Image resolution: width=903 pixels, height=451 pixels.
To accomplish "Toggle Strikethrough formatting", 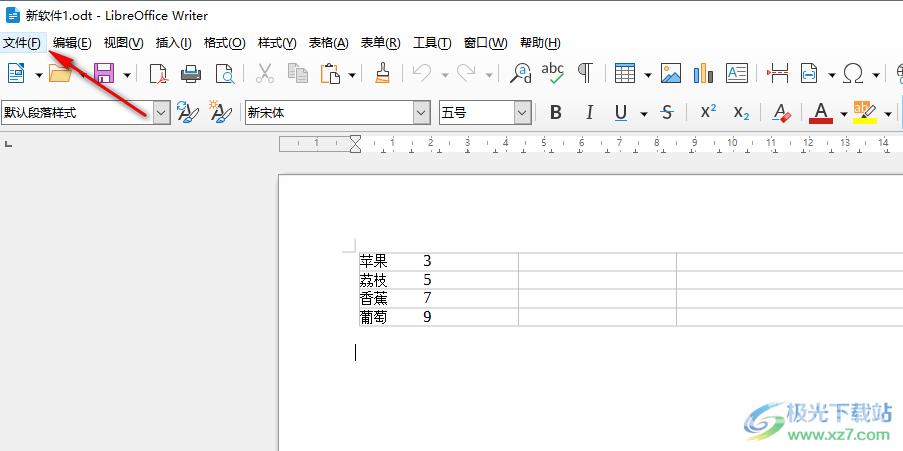I will click(667, 113).
